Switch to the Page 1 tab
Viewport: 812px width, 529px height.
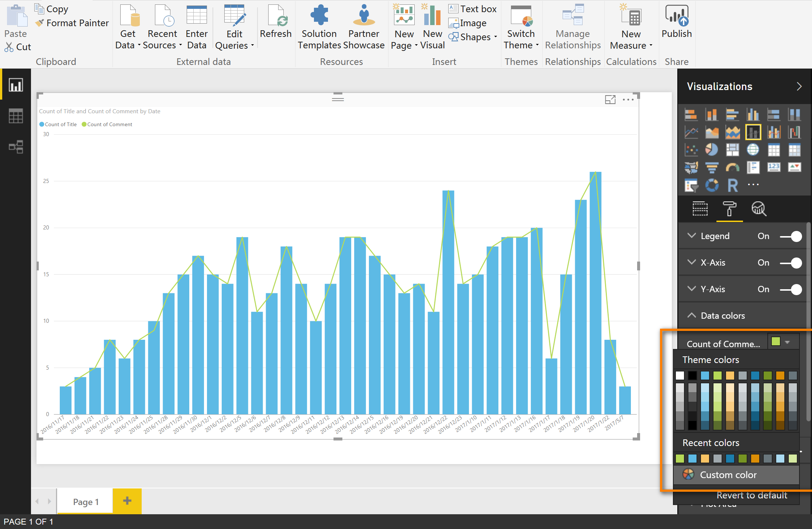[x=86, y=502]
